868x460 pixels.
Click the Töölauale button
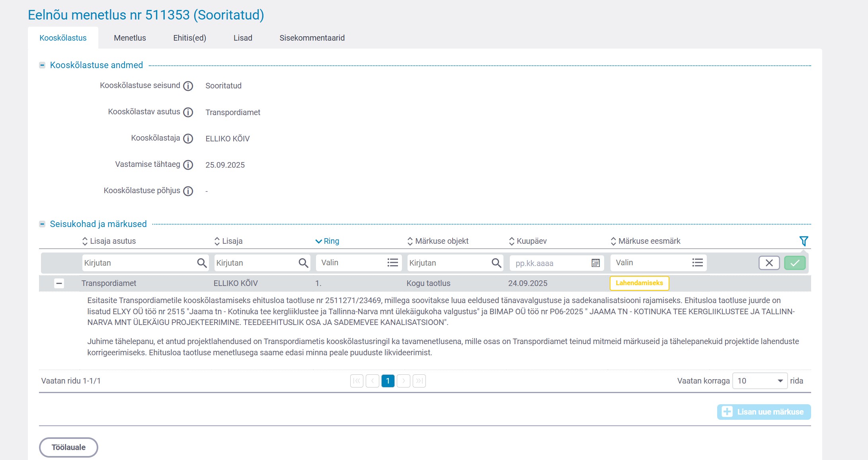68,447
